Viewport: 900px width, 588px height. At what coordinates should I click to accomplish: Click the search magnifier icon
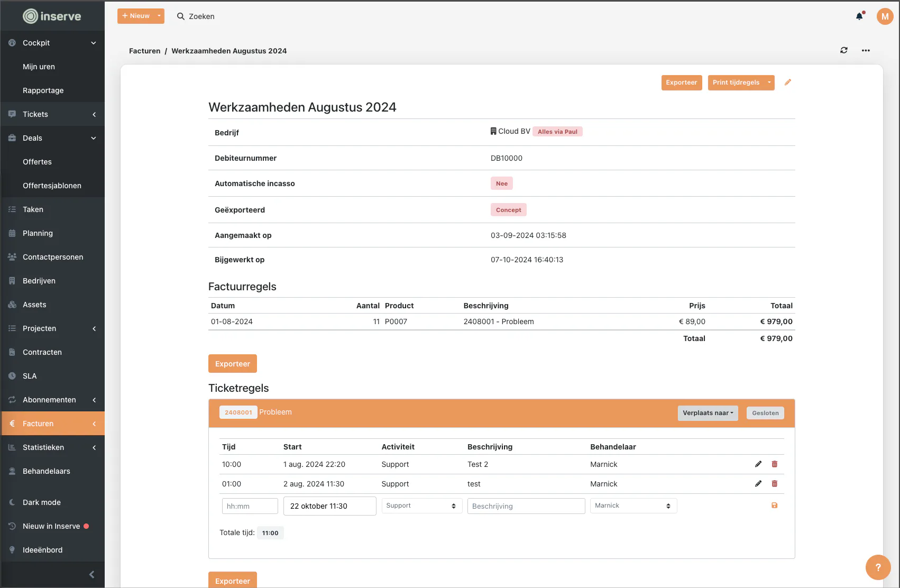[181, 16]
